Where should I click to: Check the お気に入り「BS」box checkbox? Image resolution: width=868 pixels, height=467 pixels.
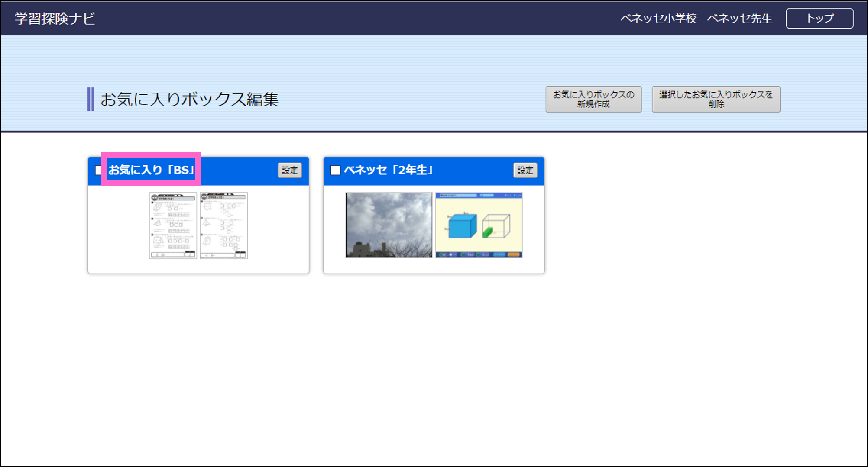click(x=99, y=170)
